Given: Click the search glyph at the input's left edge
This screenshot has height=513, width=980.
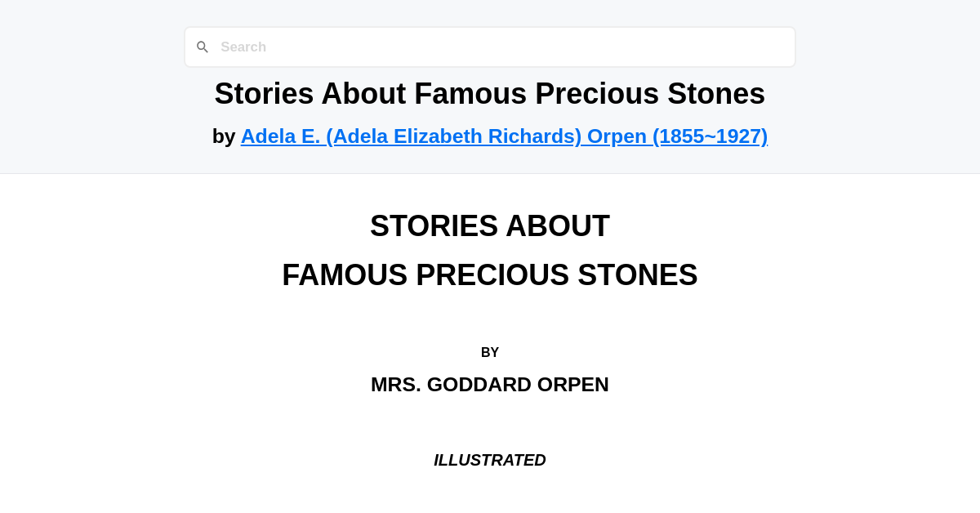Looking at the screenshot, I should pyautogui.click(x=203, y=47).
